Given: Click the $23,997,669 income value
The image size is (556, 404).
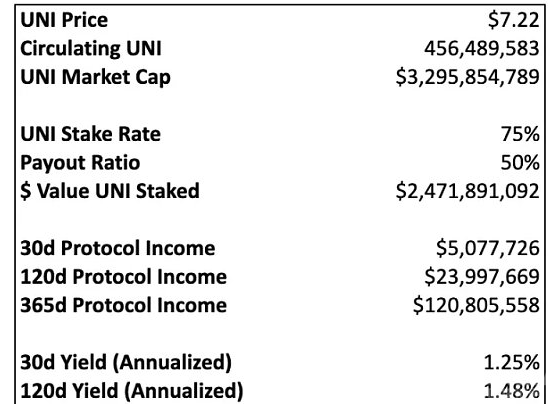Looking at the screenshot, I should click(x=482, y=277).
